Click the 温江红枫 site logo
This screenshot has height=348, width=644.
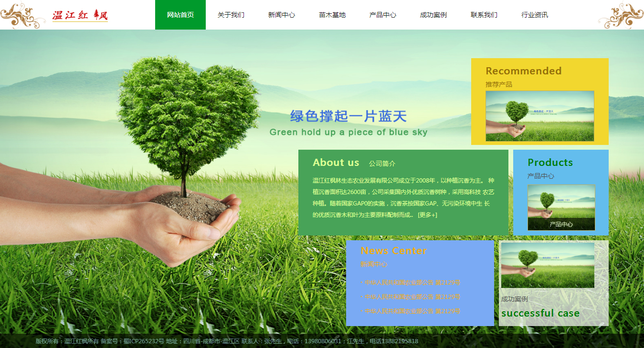coord(80,15)
